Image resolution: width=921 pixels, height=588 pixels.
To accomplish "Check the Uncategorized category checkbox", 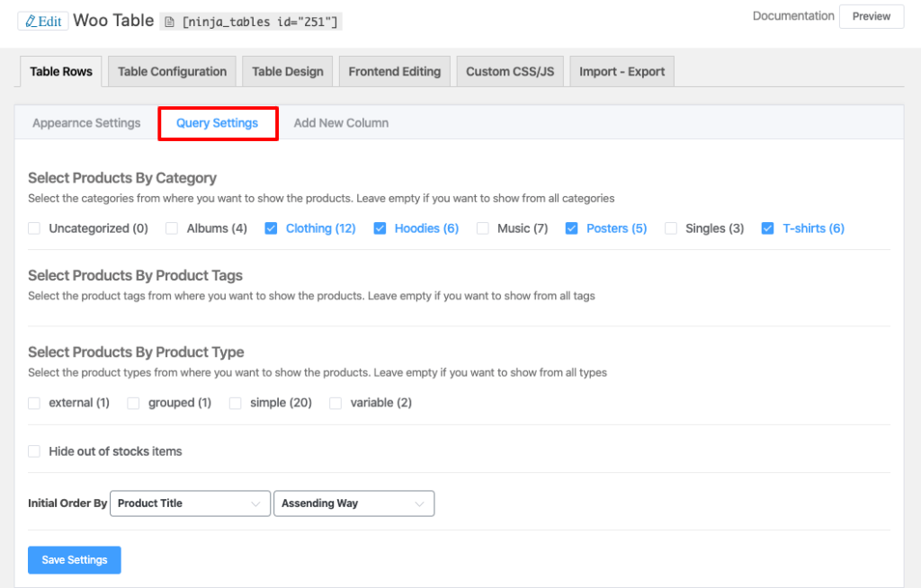I will coord(34,228).
